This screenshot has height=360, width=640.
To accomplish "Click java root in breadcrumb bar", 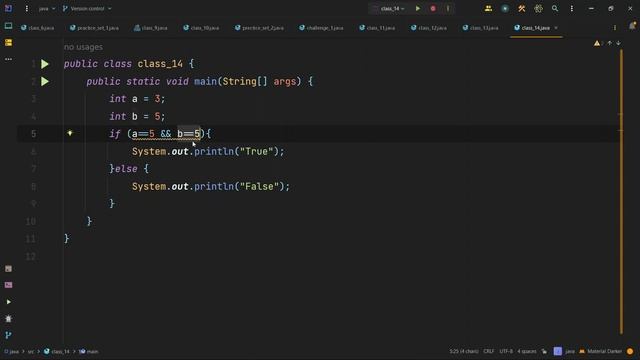I will click(x=11, y=351).
